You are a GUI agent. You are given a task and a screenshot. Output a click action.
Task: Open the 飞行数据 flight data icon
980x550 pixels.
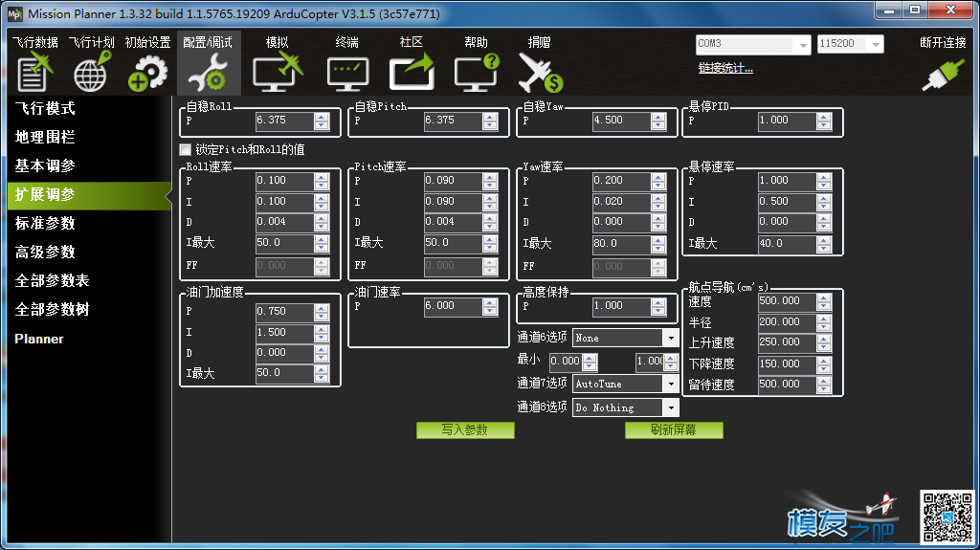[x=34, y=72]
